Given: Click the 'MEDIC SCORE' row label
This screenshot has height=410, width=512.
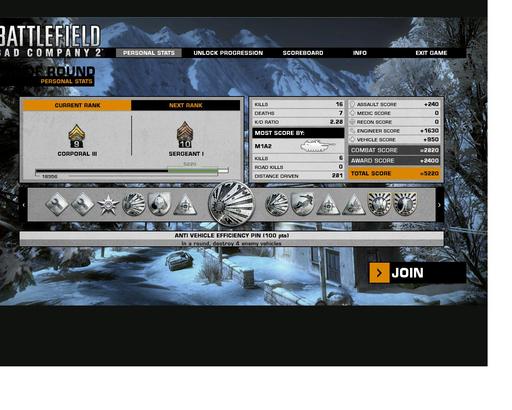Looking at the screenshot, I should [x=374, y=113].
